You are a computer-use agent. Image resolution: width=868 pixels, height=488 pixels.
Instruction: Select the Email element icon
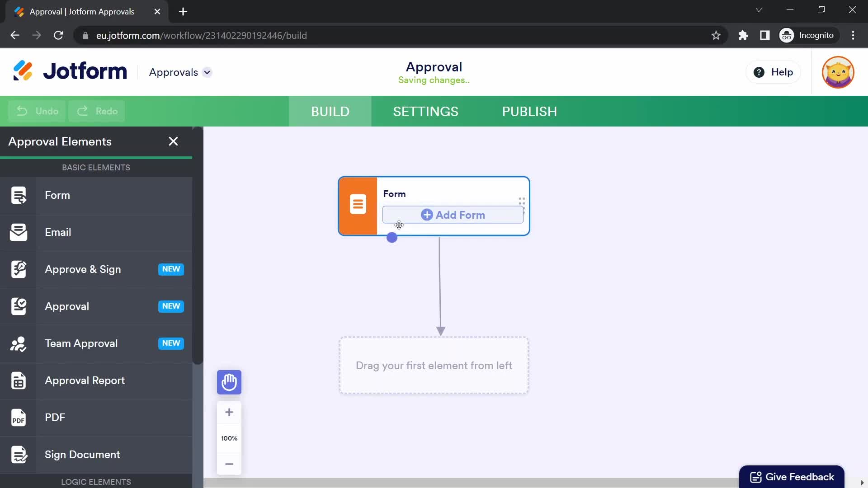click(x=19, y=232)
